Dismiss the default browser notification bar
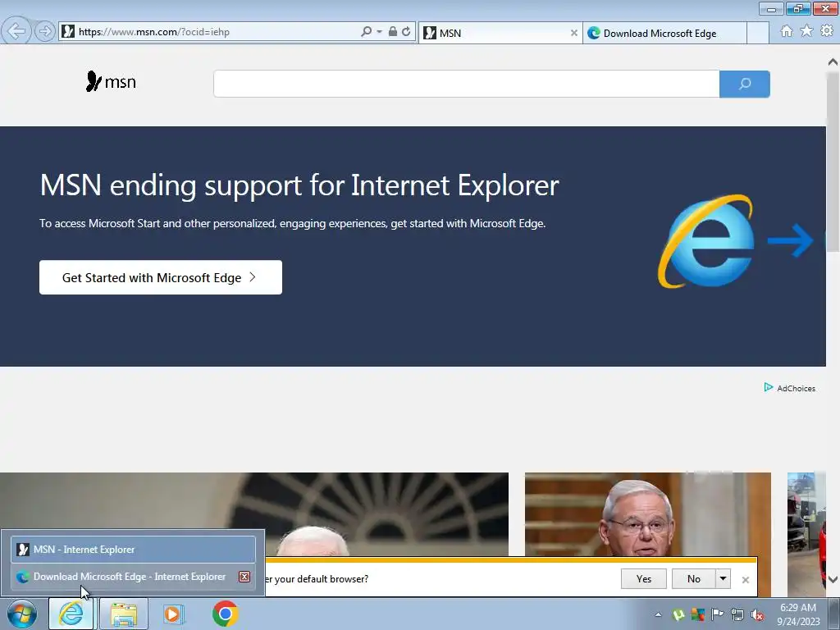This screenshot has width=840, height=630. click(x=745, y=580)
